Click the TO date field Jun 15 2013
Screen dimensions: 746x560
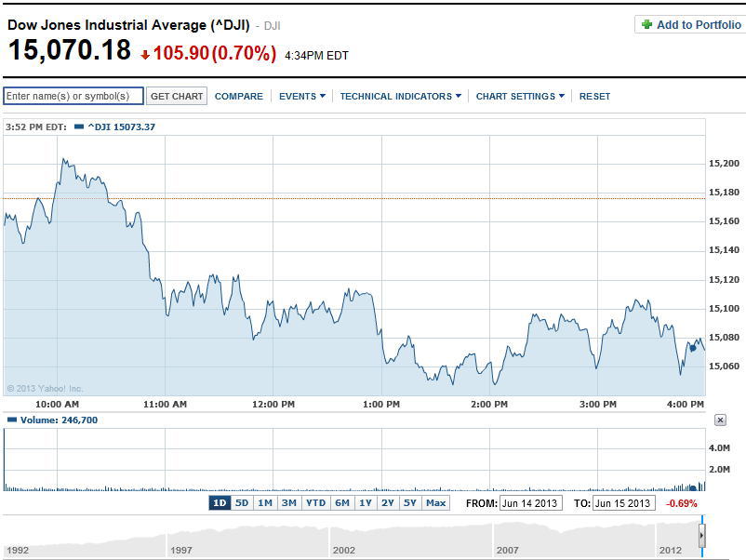click(x=624, y=503)
